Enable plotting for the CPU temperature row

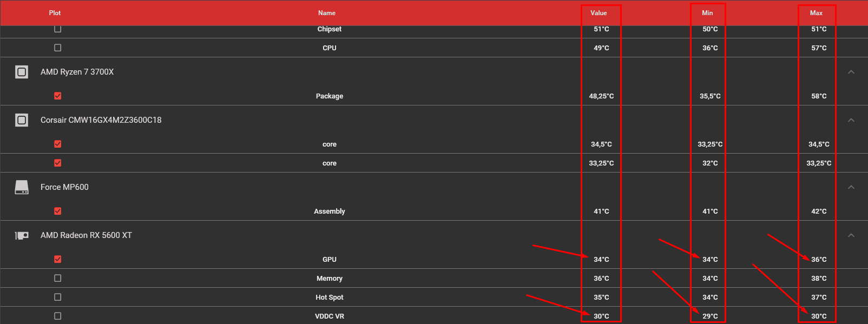[x=58, y=48]
